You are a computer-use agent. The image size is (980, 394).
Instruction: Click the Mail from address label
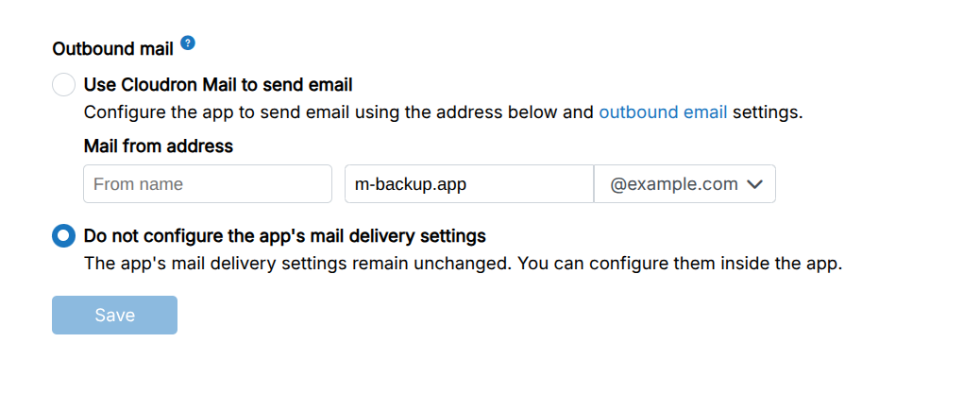pyautogui.click(x=158, y=146)
